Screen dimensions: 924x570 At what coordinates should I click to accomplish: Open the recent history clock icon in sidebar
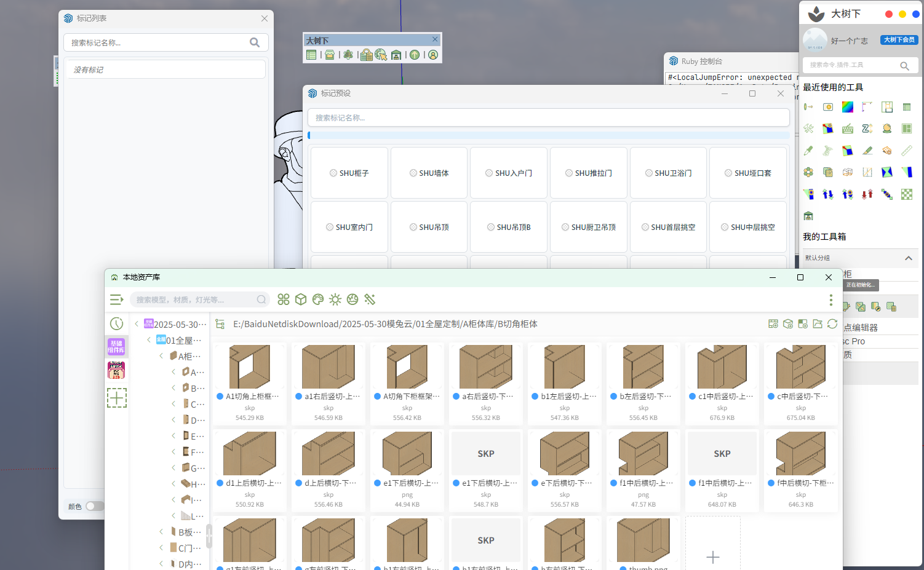click(x=116, y=323)
